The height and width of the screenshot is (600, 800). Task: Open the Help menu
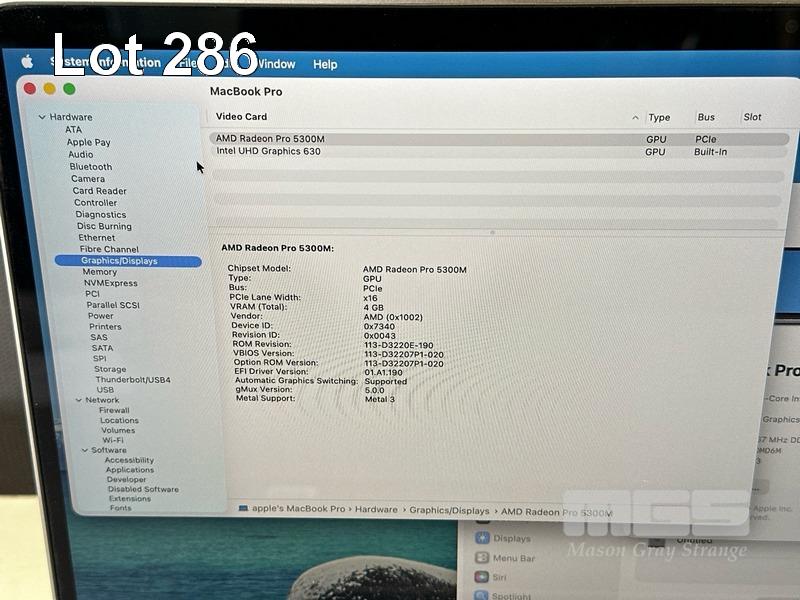pyautogui.click(x=325, y=64)
